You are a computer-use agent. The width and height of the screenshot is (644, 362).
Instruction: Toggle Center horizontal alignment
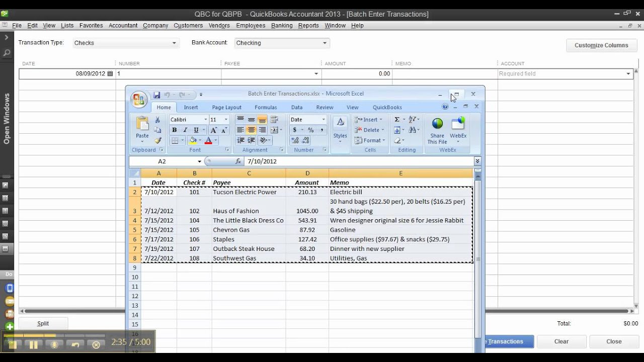pos(251,130)
